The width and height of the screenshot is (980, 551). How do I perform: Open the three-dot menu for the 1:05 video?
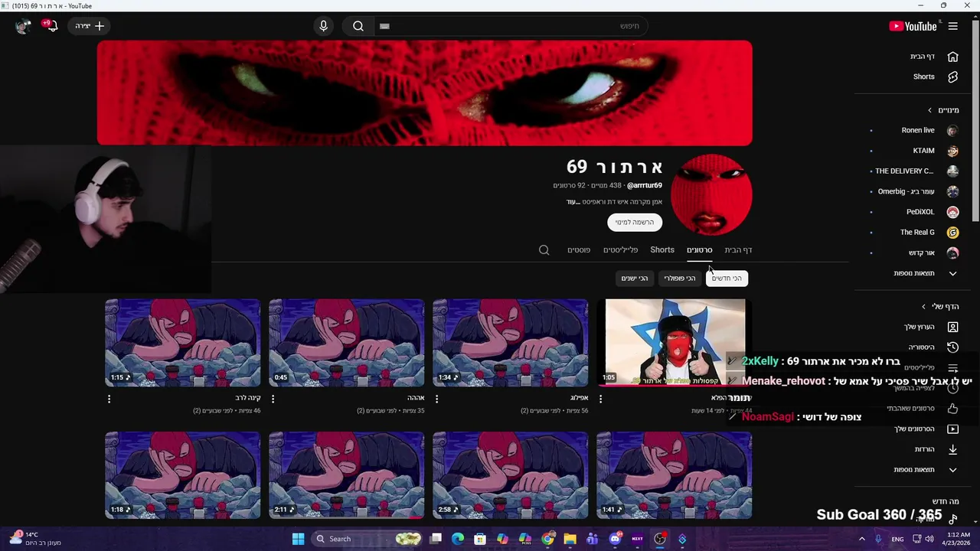coord(600,399)
